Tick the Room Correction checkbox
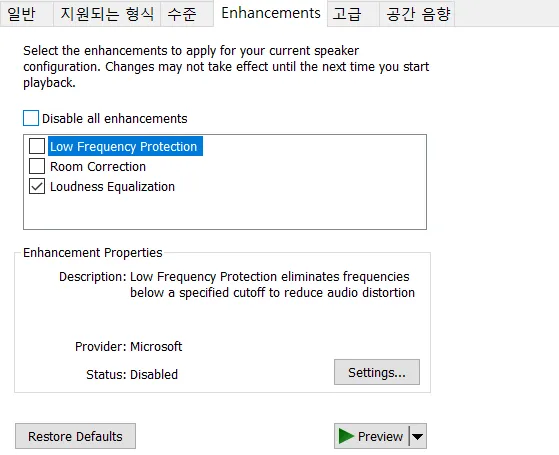Screen dimensions: 559x455 point(37,166)
